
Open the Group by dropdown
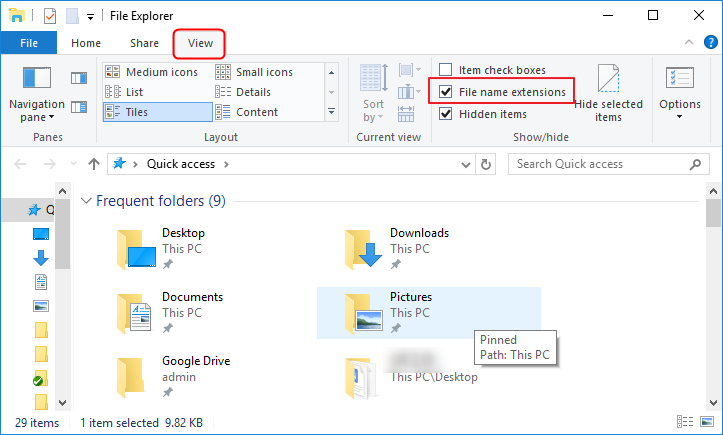click(x=409, y=71)
